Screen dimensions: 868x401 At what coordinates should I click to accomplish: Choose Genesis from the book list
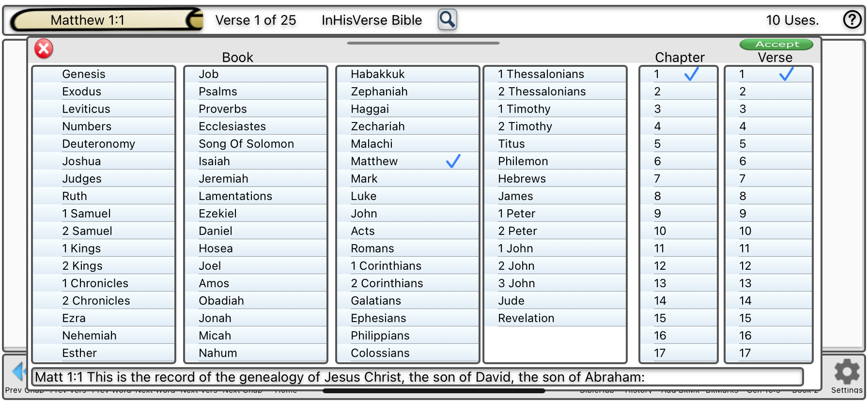(x=103, y=74)
